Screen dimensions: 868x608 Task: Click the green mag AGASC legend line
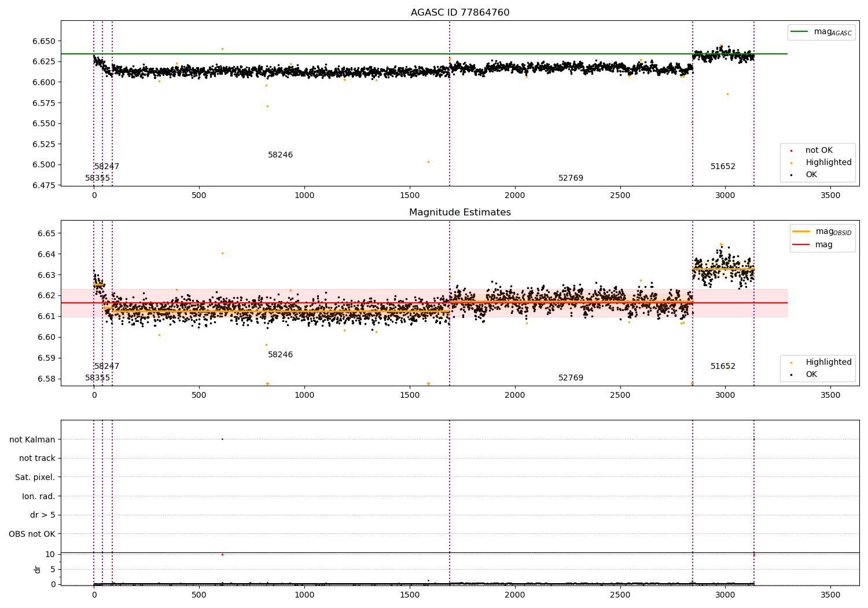(x=800, y=32)
